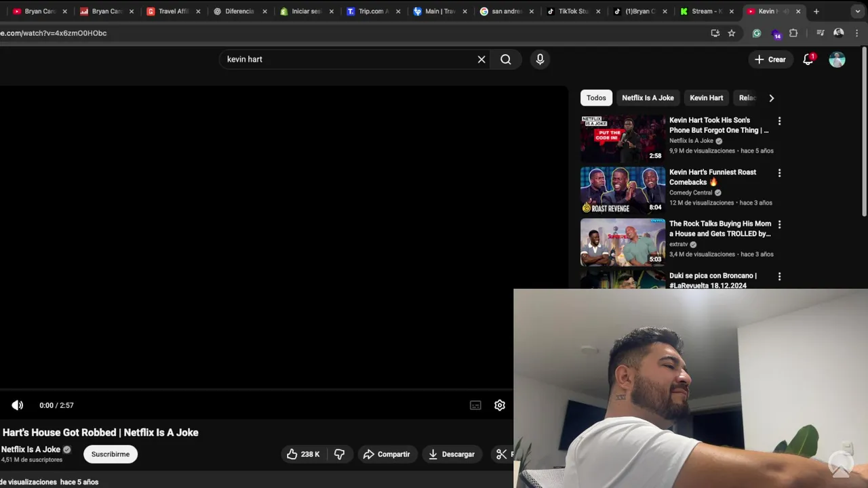Image resolution: width=868 pixels, height=488 pixels.
Task: Bookmark the page with the star icon
Action: [732, 33]
